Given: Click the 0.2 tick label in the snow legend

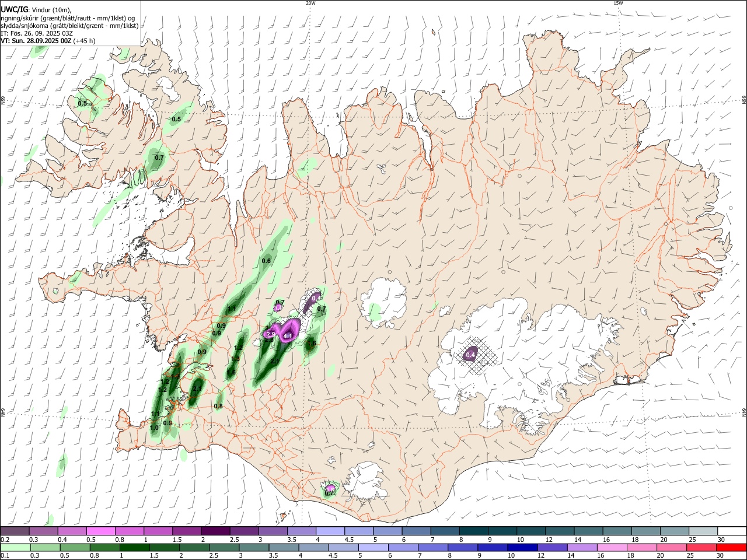Looking at the screenshot, I should [5, 540].
